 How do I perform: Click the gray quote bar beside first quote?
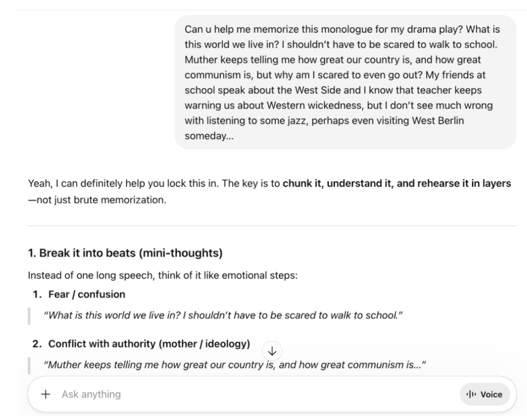29,316
